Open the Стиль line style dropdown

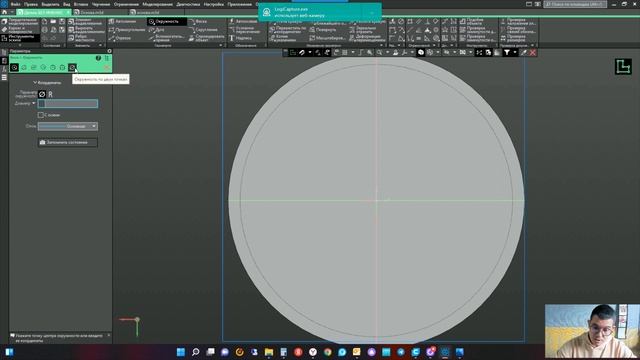click(x=68, y=126)
